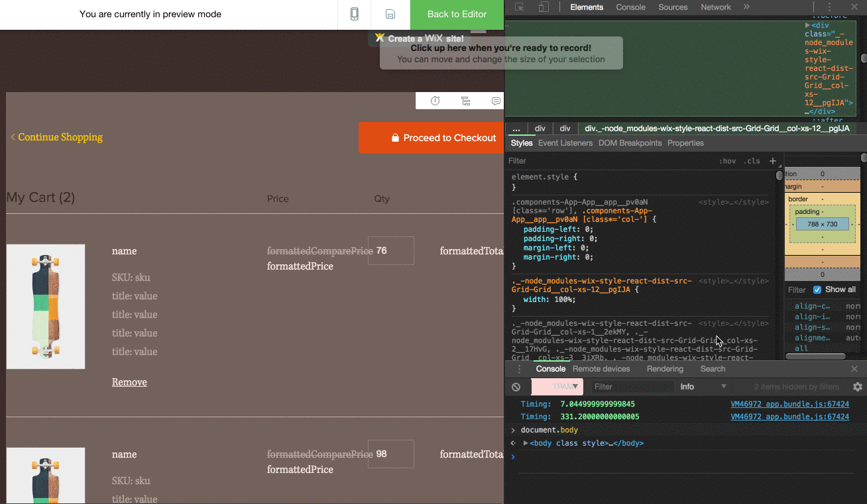Clear the console with the ban icon
The width and height of the screenshot is (867, 504).
pyautogui.click(x=516, y=387)
